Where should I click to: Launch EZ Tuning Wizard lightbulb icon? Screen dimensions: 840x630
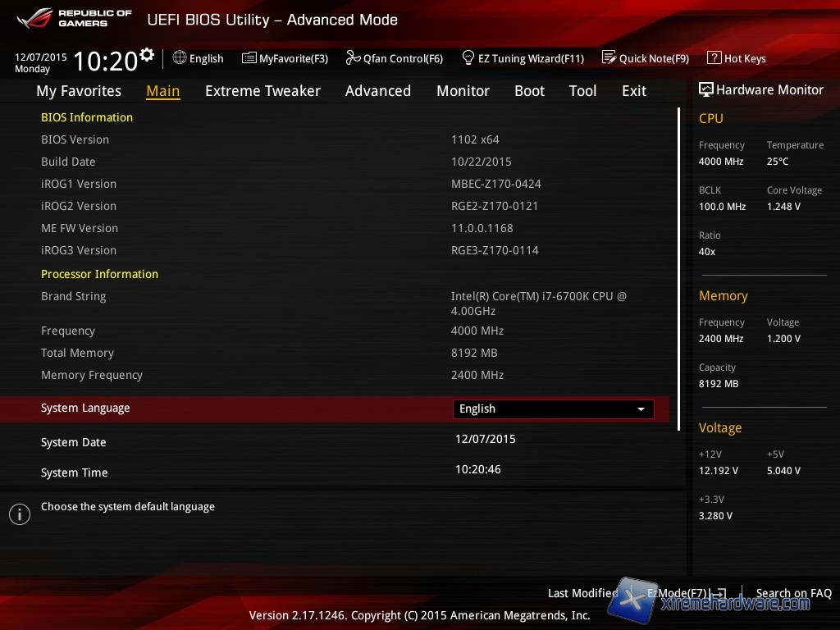468,58
